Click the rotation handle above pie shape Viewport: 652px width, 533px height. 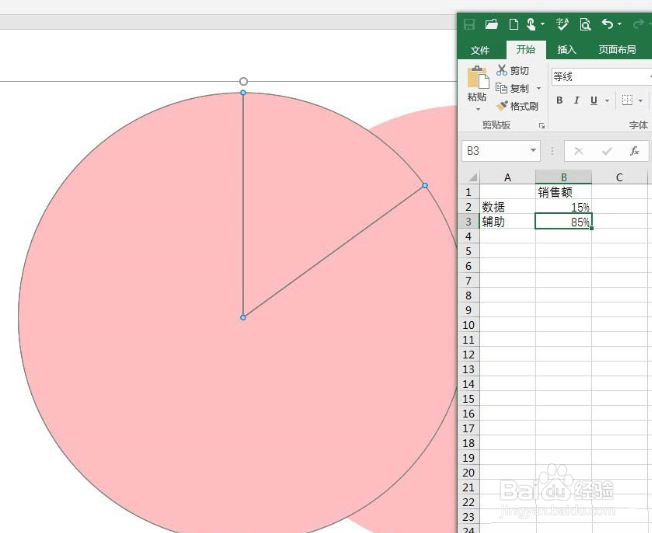pyautogui.click(x=244, y=81)
